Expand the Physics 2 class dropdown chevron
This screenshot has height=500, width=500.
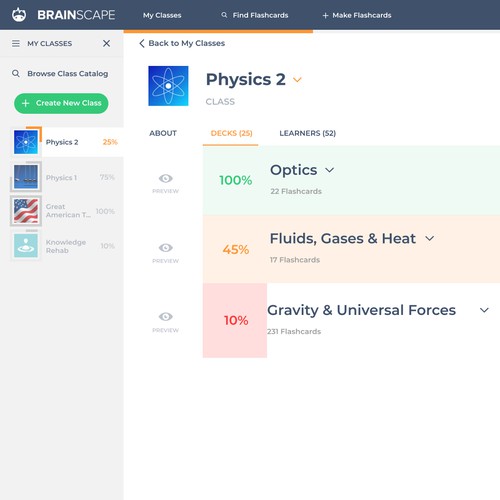tap(297, 80)
